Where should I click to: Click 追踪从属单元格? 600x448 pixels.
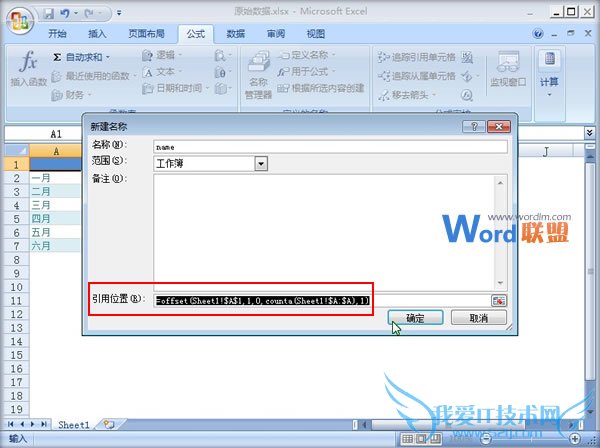(x=416, y=76)
